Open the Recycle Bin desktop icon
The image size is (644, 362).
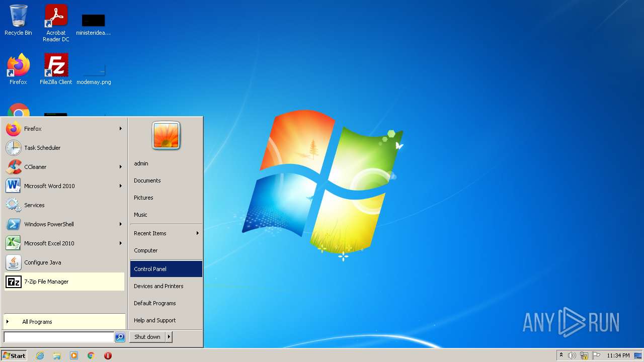coord(18,21)
